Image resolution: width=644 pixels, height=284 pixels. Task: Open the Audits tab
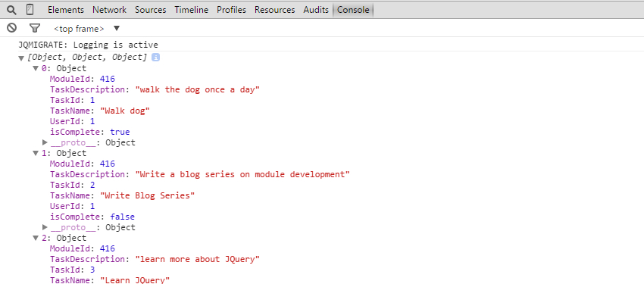316,10
